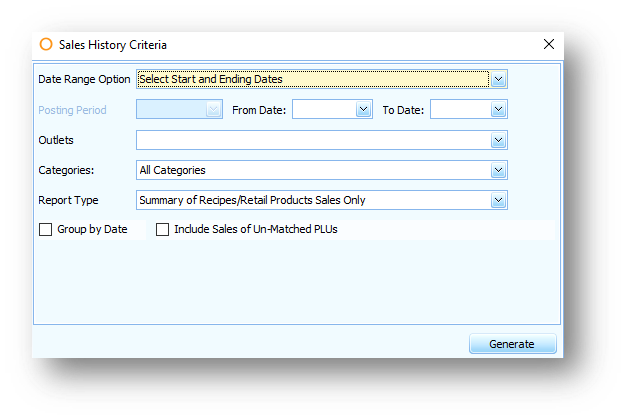The width and height of the screenshot is (626, 420).
Task: Open the From Date calendar dropdown arrow
Action: click(363, 109)
